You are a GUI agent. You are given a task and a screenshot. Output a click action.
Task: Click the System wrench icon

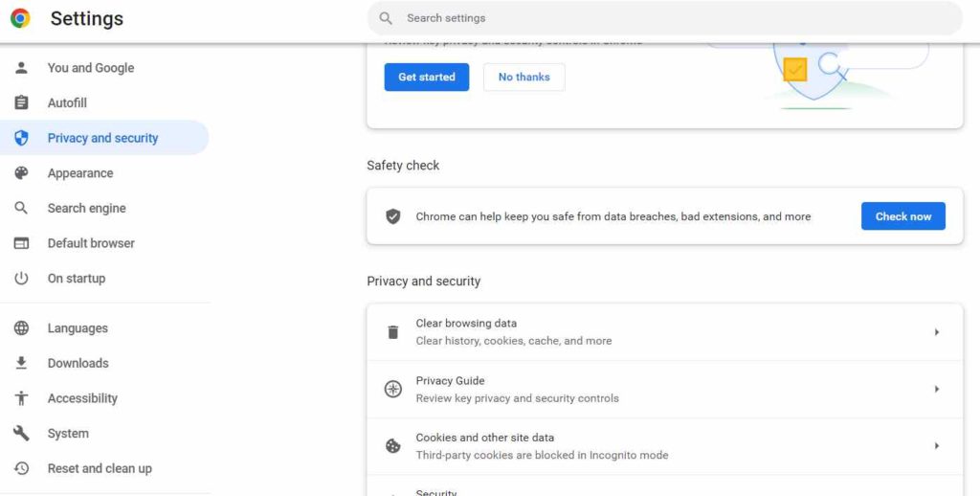[x=21, y=433]
